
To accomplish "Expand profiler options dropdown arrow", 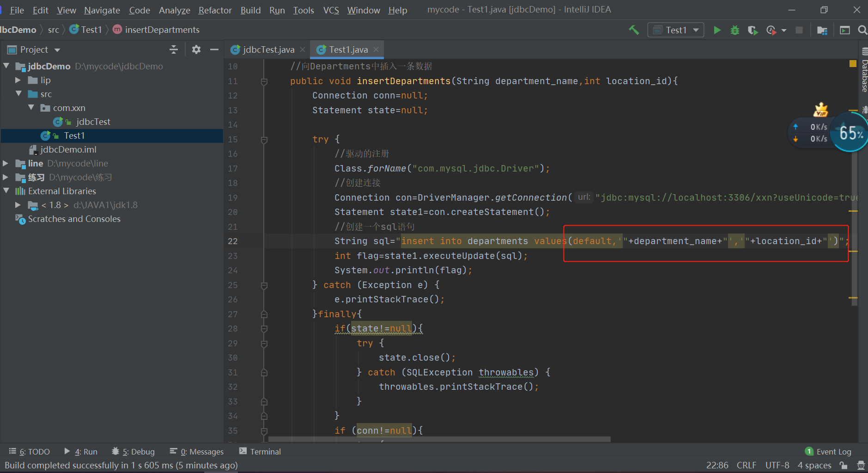I will tap(784, 31).
